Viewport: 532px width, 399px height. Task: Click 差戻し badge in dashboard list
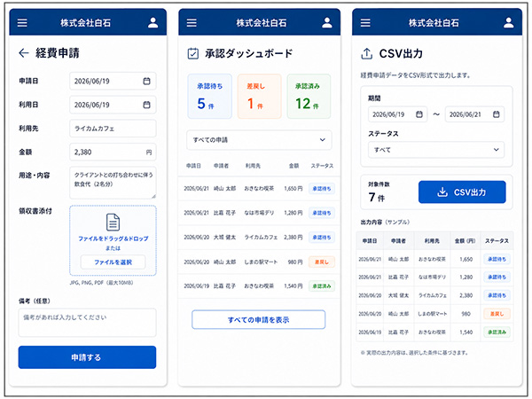[x=322, y=262]
